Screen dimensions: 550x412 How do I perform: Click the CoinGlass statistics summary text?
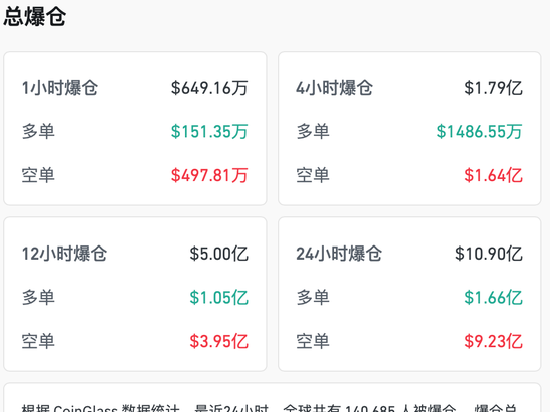coord(269,408)
